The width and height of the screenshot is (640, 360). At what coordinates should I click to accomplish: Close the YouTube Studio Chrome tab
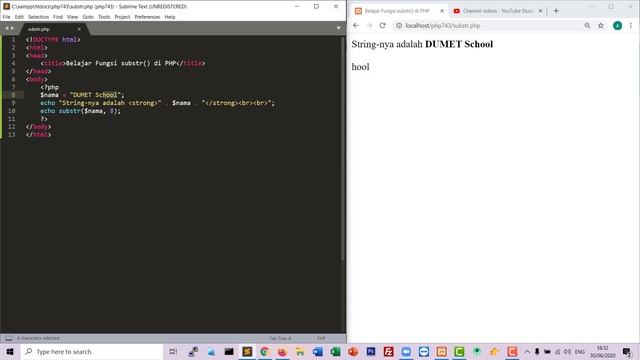click(x=540, y=11)
